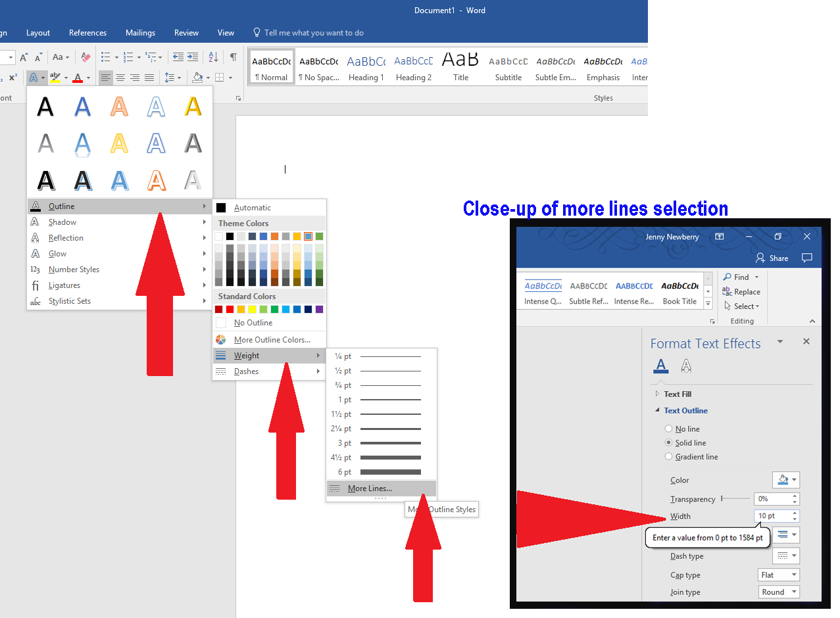
Task: Open the References ribbon tab
Action: click(x=87, y=33)
